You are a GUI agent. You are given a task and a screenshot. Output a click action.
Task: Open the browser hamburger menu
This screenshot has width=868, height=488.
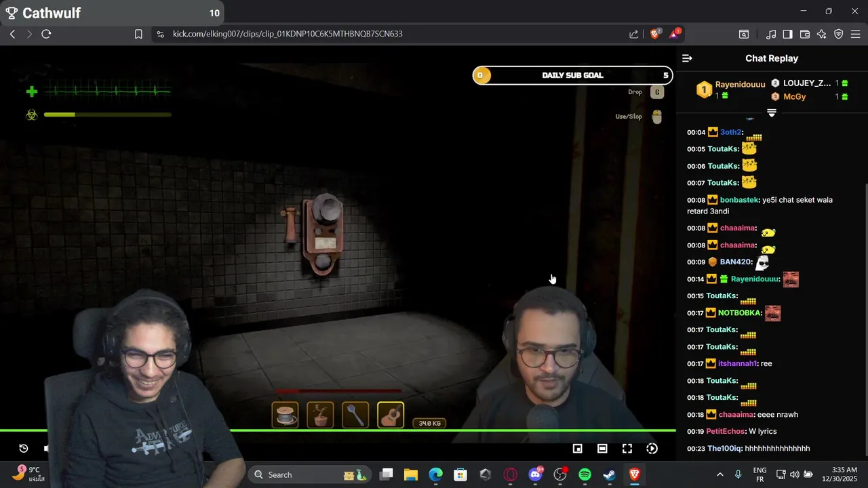pyautogui.click(x=856, y=34)
